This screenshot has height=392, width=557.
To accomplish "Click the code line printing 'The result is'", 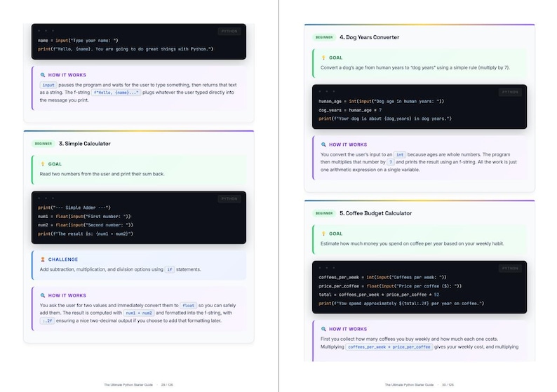I will point(86,234).
